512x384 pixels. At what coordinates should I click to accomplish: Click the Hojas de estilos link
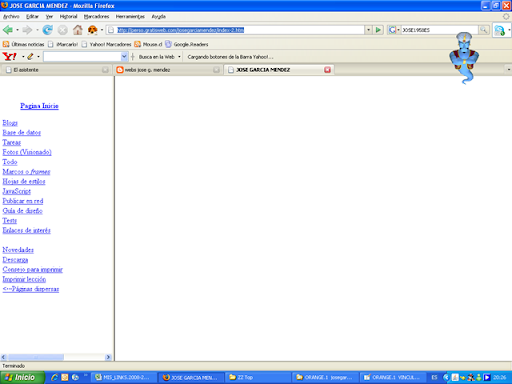pyautogui.click(x=24, y=181)
